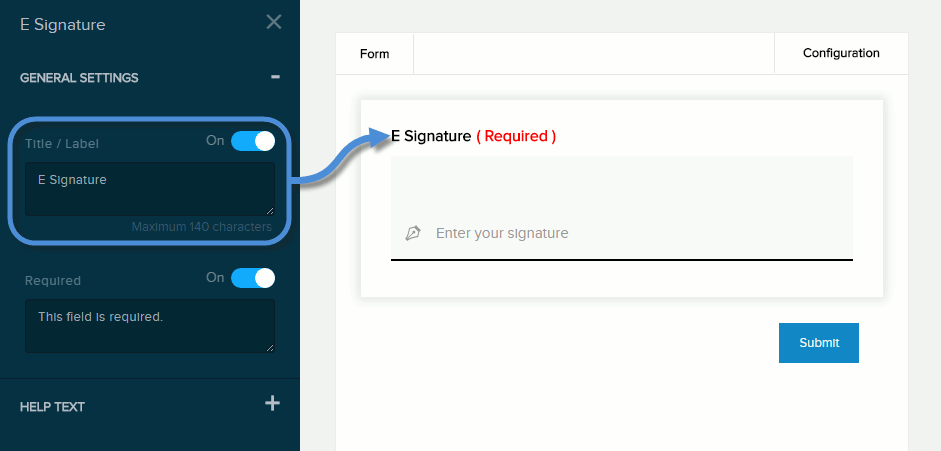Expand Help Text using the plus icon

pos(272,404)
